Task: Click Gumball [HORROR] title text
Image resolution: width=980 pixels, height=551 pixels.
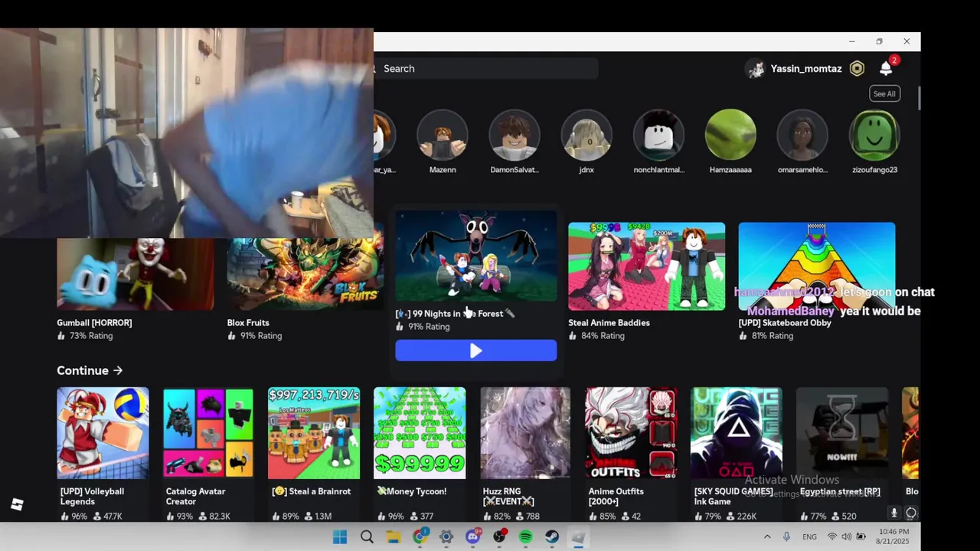Action: 94,323
